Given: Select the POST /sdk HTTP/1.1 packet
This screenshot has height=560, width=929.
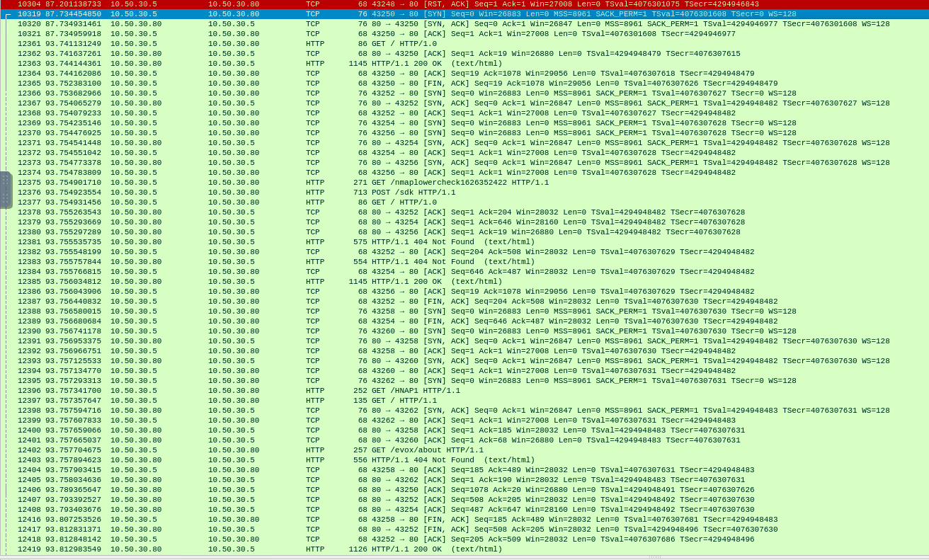Looking at the screenshot, I should (x=425, y=193).
